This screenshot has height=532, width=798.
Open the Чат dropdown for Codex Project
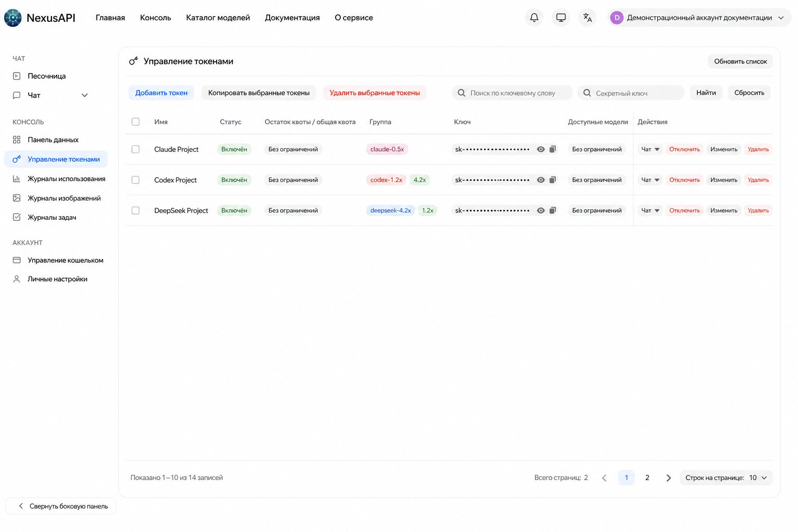(x=650, y=180)
